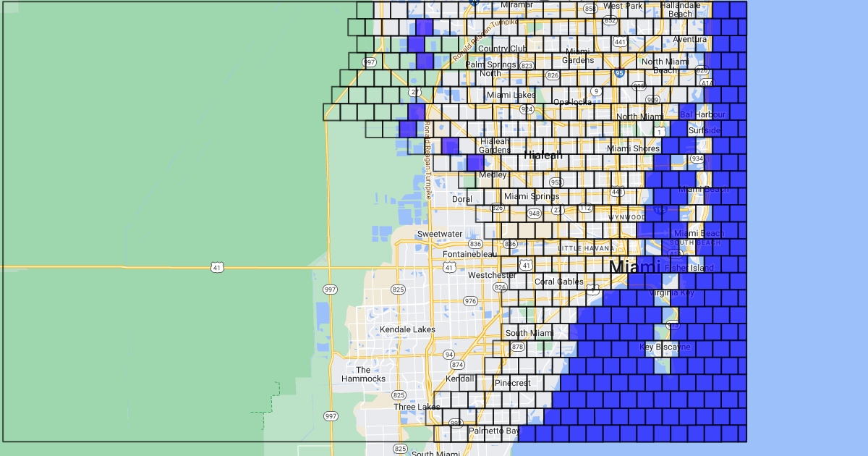Select the Key Biscayne label
Viewport: 868px width, 456px height.
[x=665, y=347]
